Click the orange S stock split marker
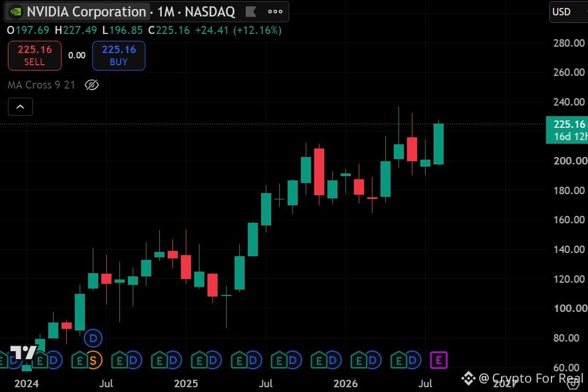 coord(93,361)
